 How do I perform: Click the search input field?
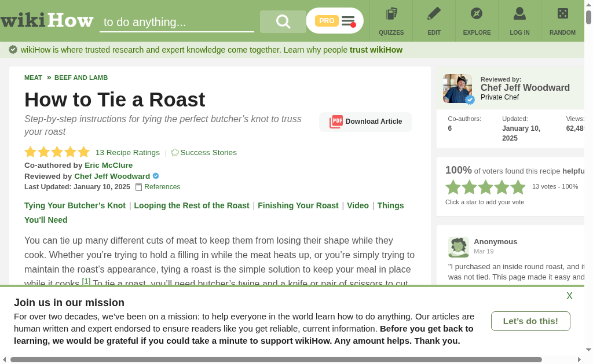click(x=177, y=22)
